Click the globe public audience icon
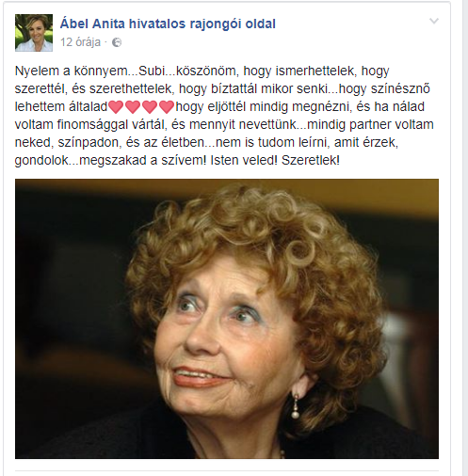This screenshot has width=468, height=476. (x=117, y=42)
